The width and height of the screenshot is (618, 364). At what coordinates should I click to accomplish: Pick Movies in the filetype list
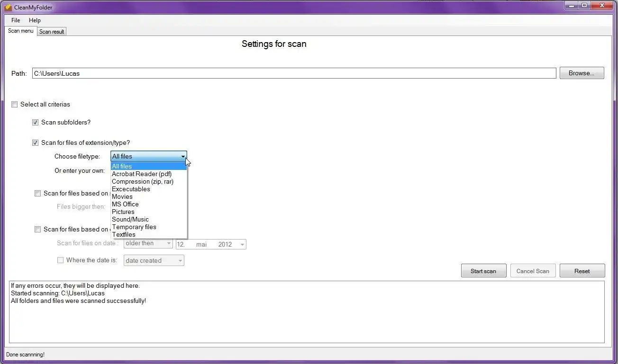point(149,196)
